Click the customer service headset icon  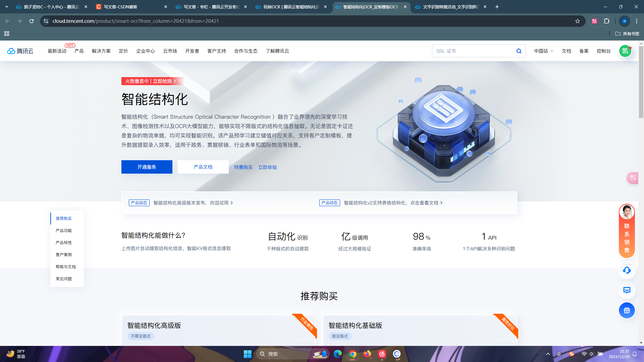click(627, 270)
